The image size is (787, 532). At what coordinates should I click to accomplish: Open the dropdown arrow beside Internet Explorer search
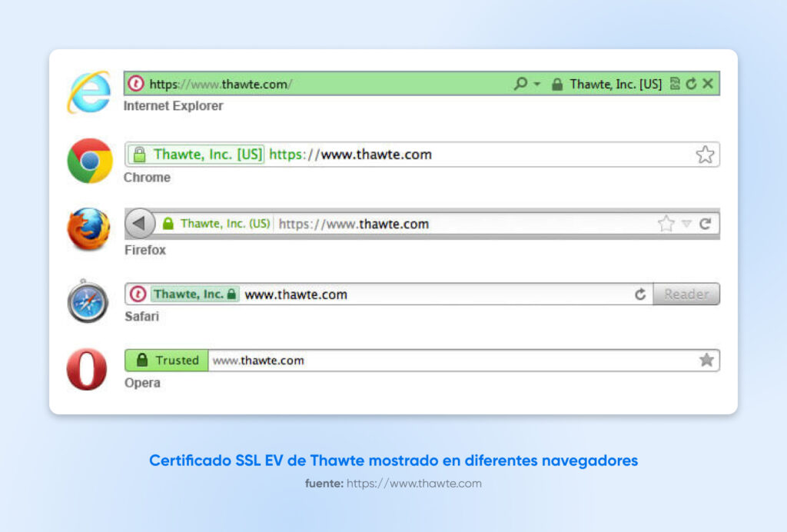537,84
